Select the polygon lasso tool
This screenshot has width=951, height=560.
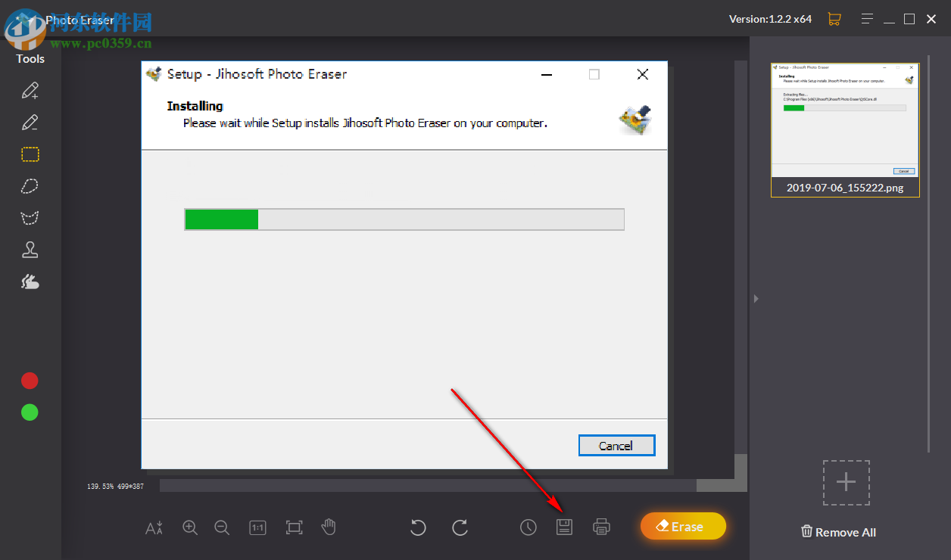click(30, 217)
